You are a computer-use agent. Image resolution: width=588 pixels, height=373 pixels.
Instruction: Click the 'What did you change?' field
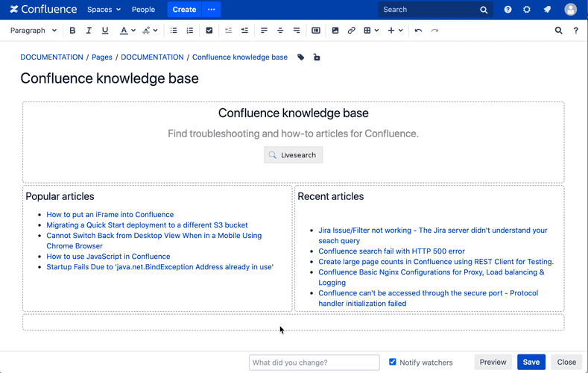click(x=304, y=362)
